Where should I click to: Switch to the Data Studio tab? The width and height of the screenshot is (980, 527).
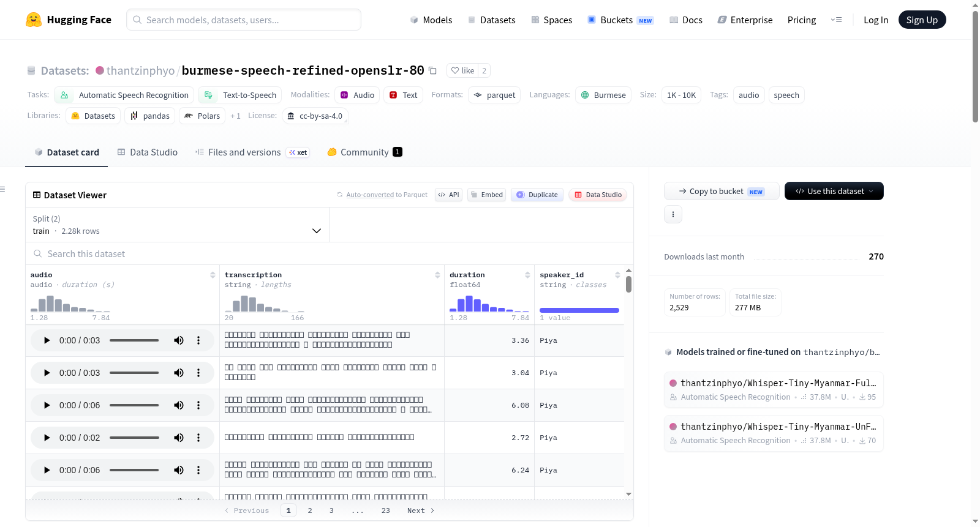click(x=148, y=152)
